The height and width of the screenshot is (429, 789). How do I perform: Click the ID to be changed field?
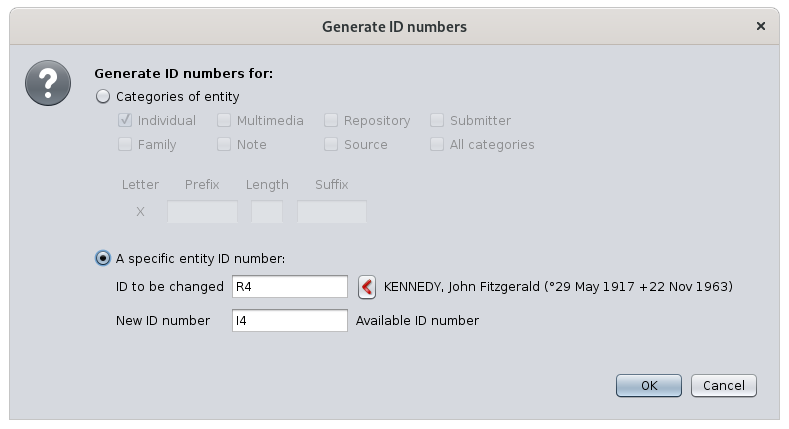point(290,287)
